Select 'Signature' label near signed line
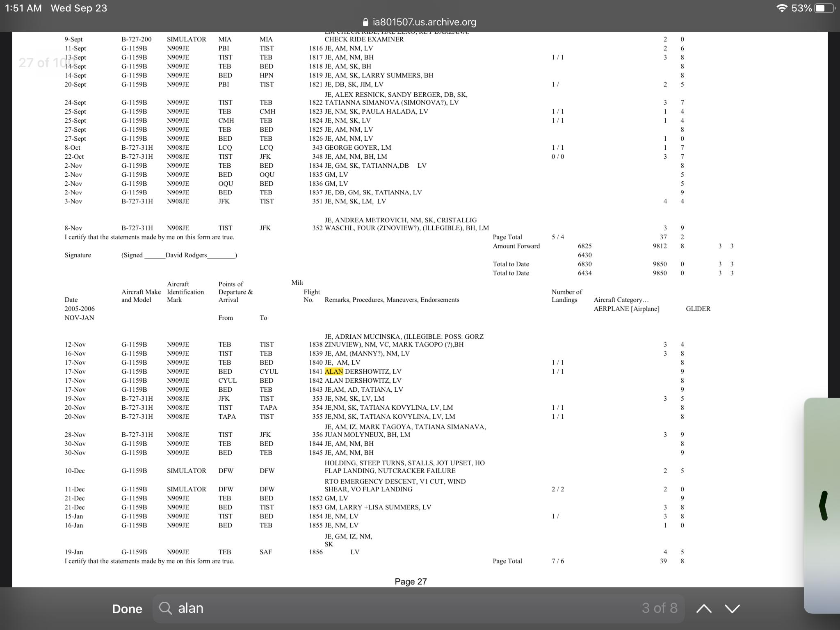The image size is (840, 630). (x=78, y=255)
